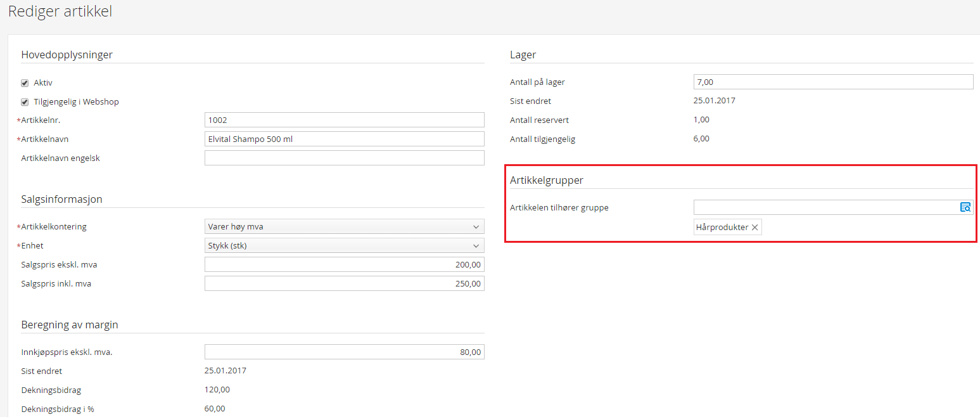Click the article group search icon

click(965, 207)
